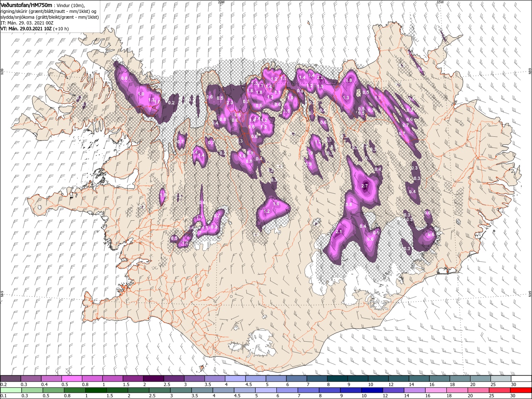The image size is (532, 399).
Task: Select the dusky purple 0.2 snow legend swatch
Action: (x=10, y=379)
